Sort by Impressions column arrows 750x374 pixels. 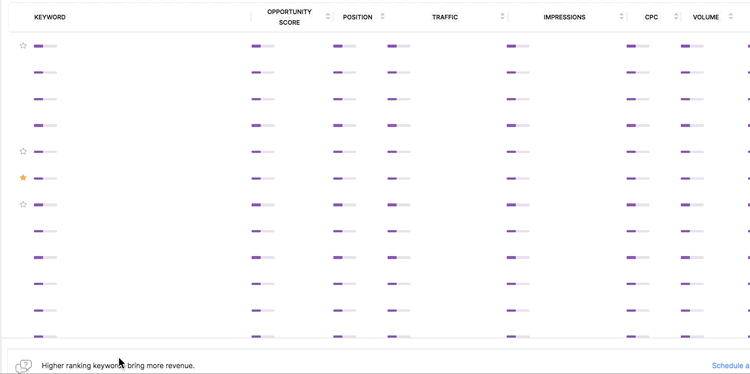[621, 17]
